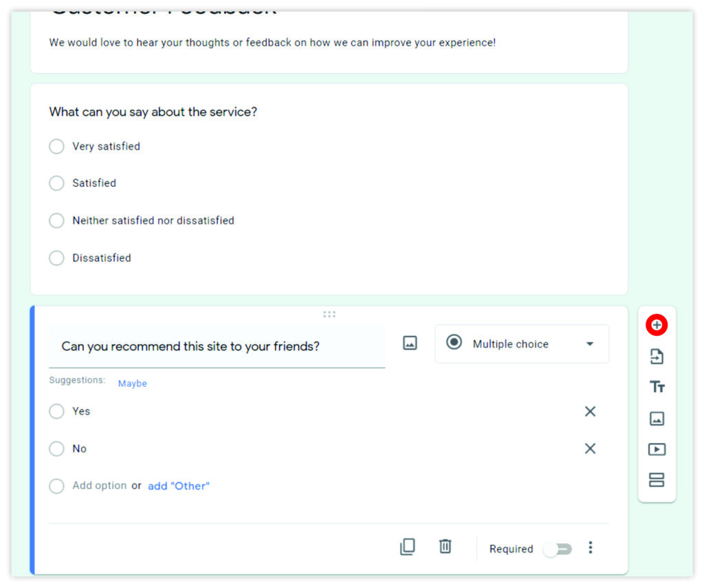Select the Dissatisfied radio button
The image size is (704, 588).
(56, 258)
